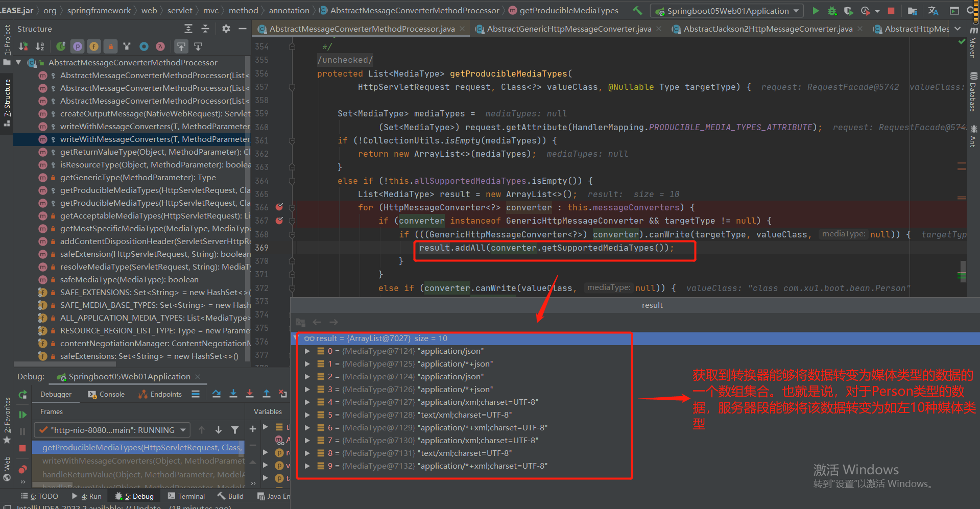
Task: Open the Terminal tool window tab
Action: point(186,496)
